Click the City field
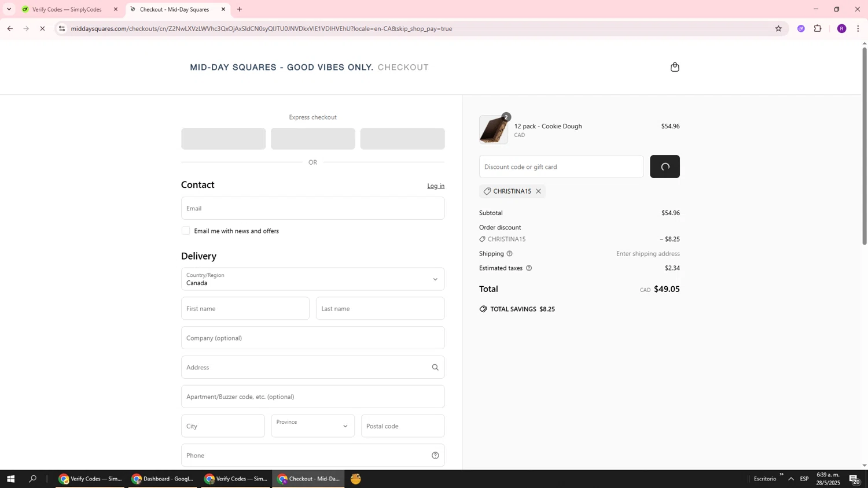 click(223, 426)
